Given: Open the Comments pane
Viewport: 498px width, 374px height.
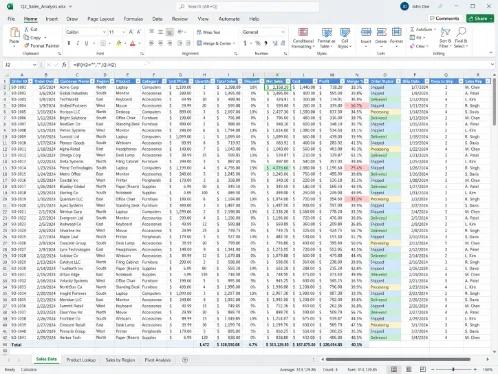Looking at the screenshot, I should pos(445,19).
